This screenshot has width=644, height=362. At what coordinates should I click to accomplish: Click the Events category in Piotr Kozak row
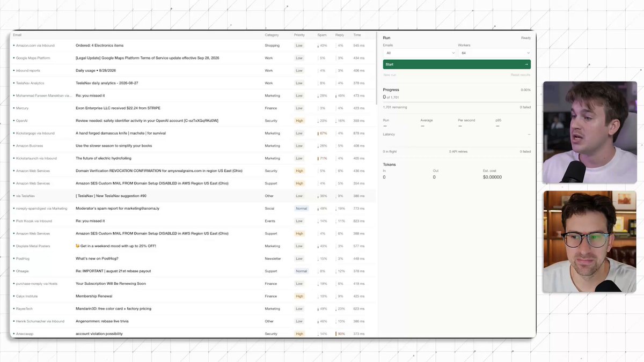270,221
